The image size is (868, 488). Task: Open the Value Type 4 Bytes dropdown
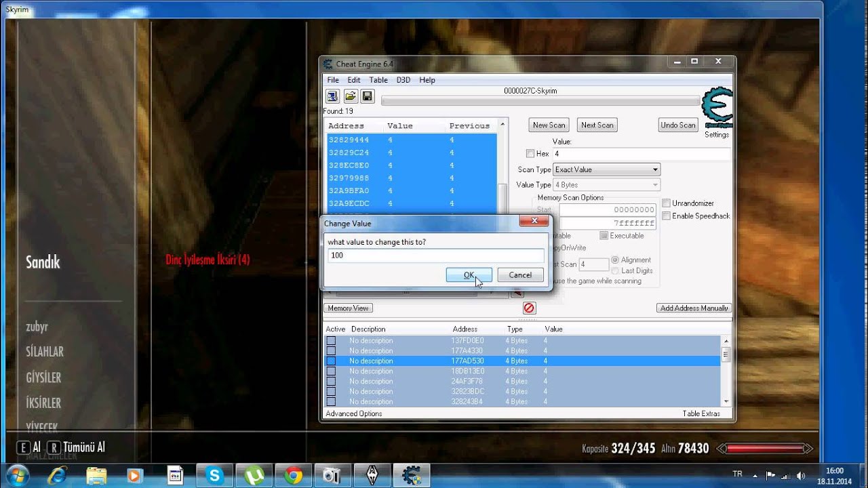pos(607,185)
